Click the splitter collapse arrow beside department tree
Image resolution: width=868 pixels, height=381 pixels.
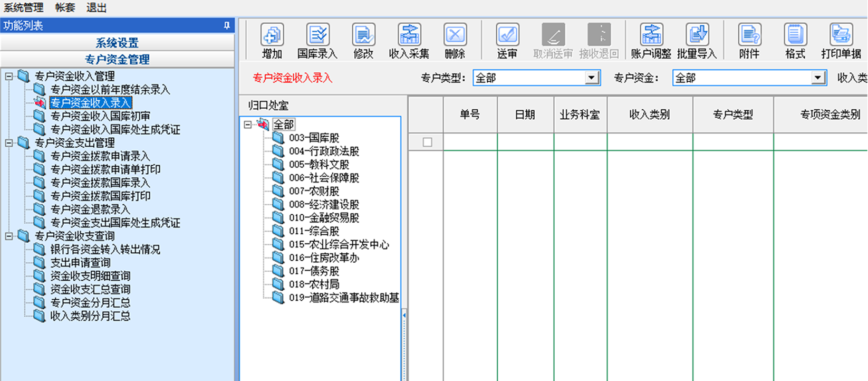coord(404,315)
